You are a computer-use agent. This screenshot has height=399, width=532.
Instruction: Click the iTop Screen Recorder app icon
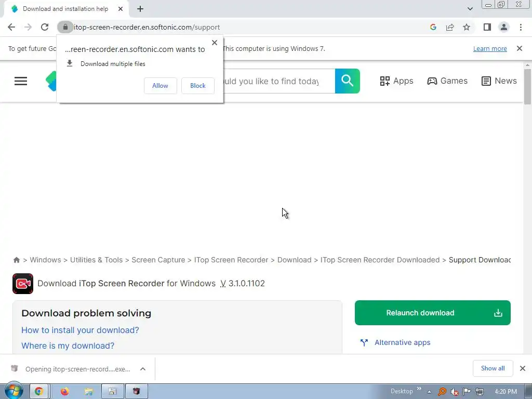click(23, 283)
